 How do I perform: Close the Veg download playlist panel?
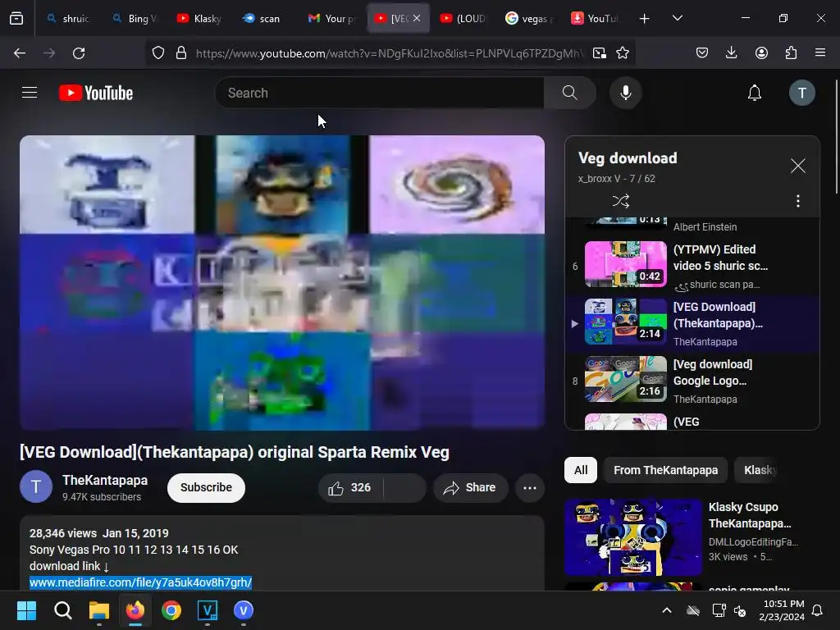click(797, 166)
